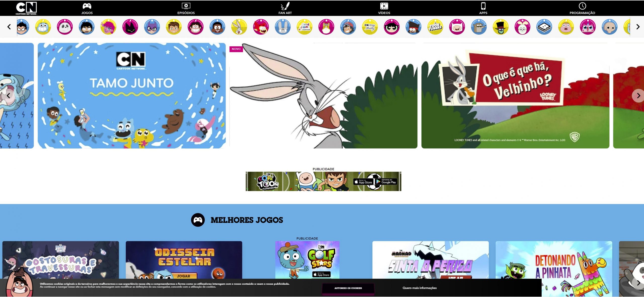Open the Golf Stars advertisement
644x297 pixels.
(x=307, y=260)
